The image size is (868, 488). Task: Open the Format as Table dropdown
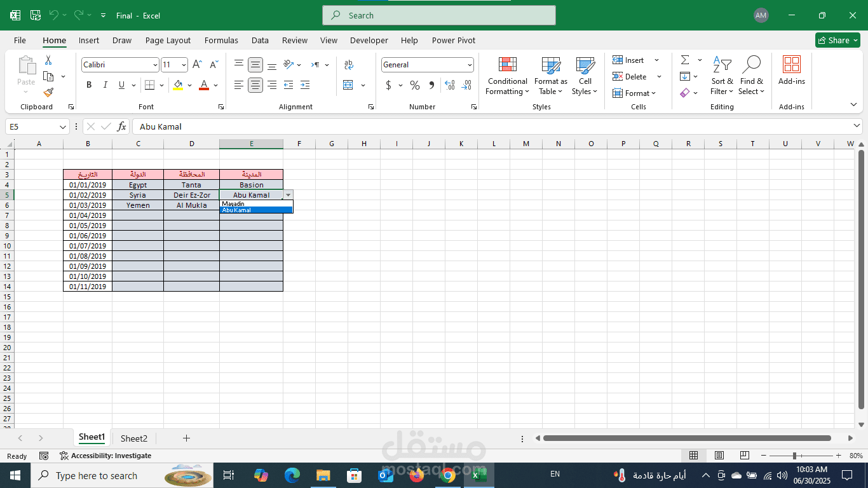click(551, 75)
